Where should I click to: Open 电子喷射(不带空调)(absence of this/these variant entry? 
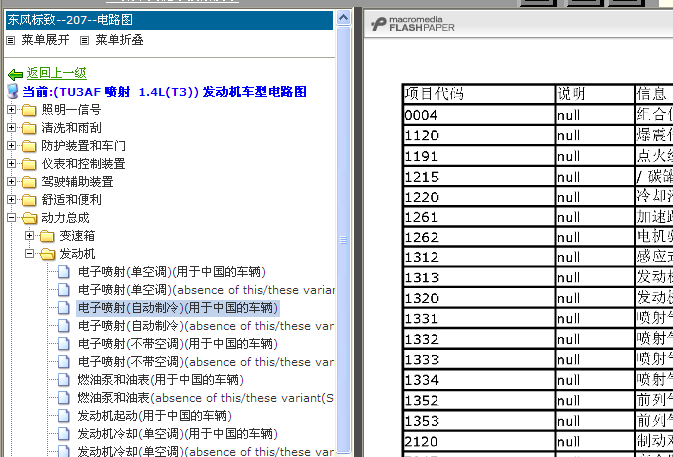point(206,362)
